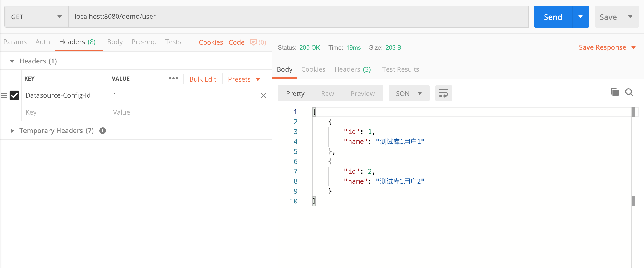Toggle line wrap icon in response toolbar

click(x=443, y=93)
